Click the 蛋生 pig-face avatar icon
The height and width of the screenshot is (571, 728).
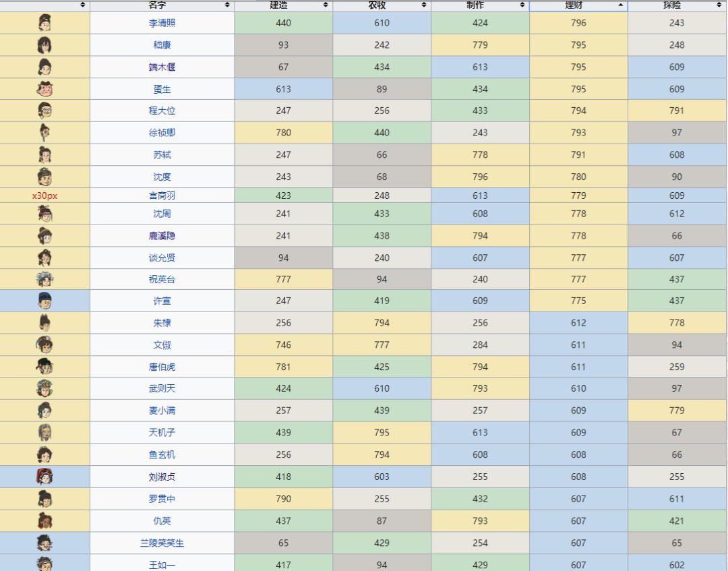pyautogui.click(x=45, y=89)
